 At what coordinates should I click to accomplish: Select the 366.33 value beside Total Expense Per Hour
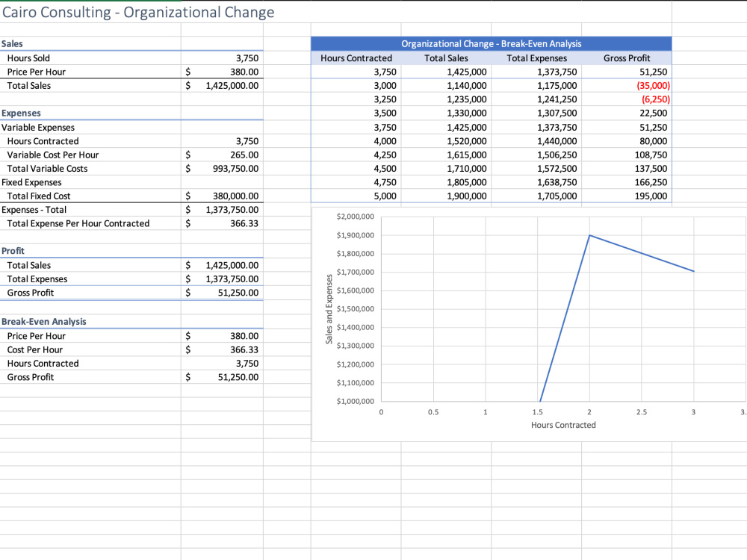click(244, 224)
